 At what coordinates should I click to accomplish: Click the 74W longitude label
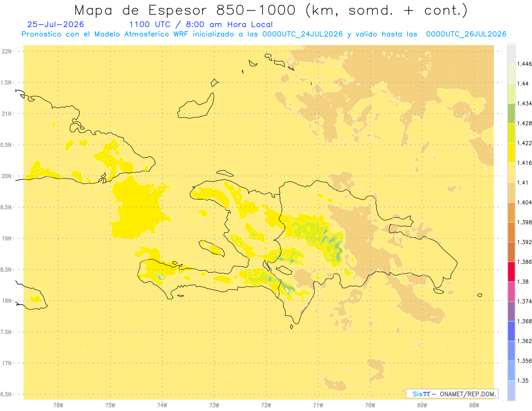tap(162, 405)
